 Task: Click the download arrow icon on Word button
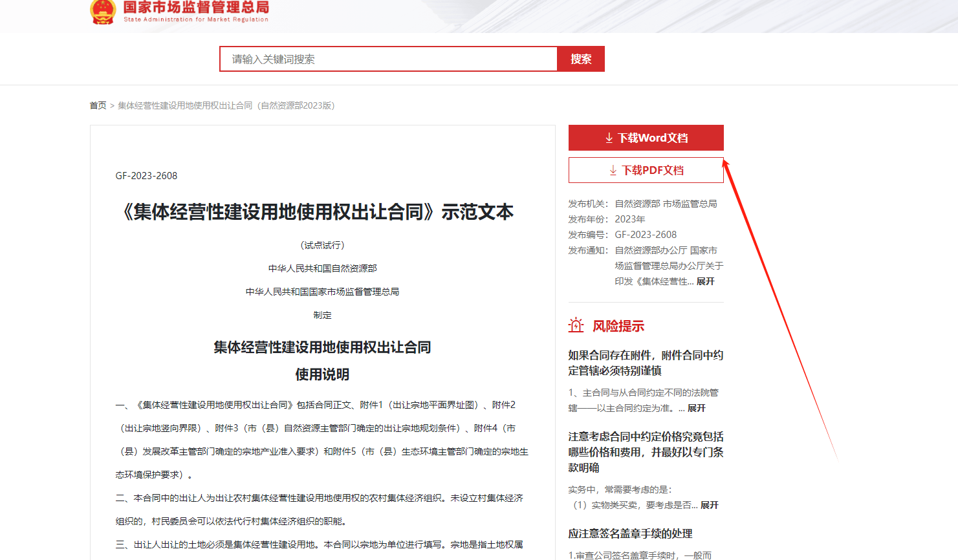click(x=609, y=138)
